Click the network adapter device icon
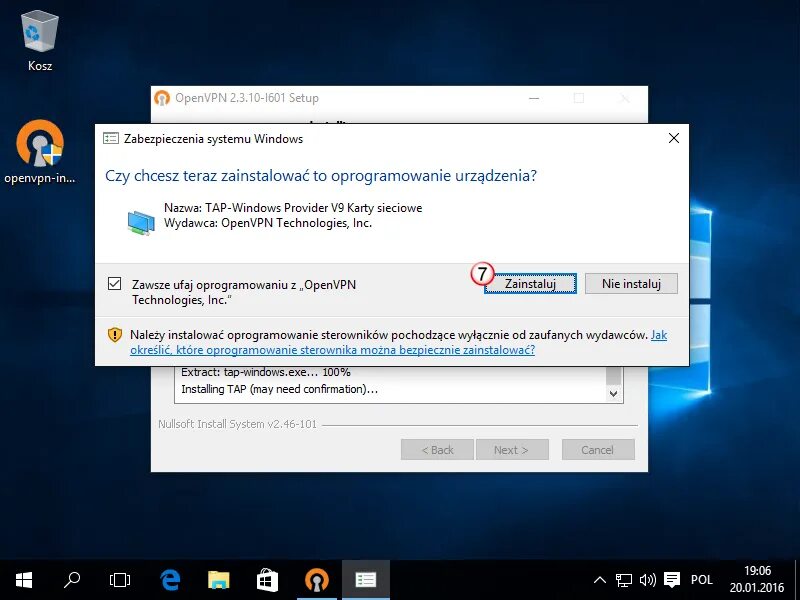Image resolution: width=800 pixels, height=600 pixels. tap(141, 222)
